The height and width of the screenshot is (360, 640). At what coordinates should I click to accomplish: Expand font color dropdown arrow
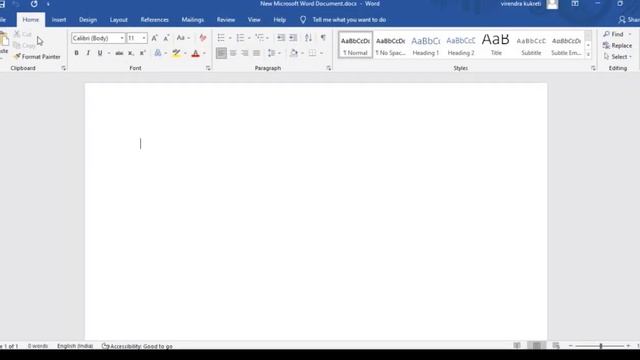[204, 53]
